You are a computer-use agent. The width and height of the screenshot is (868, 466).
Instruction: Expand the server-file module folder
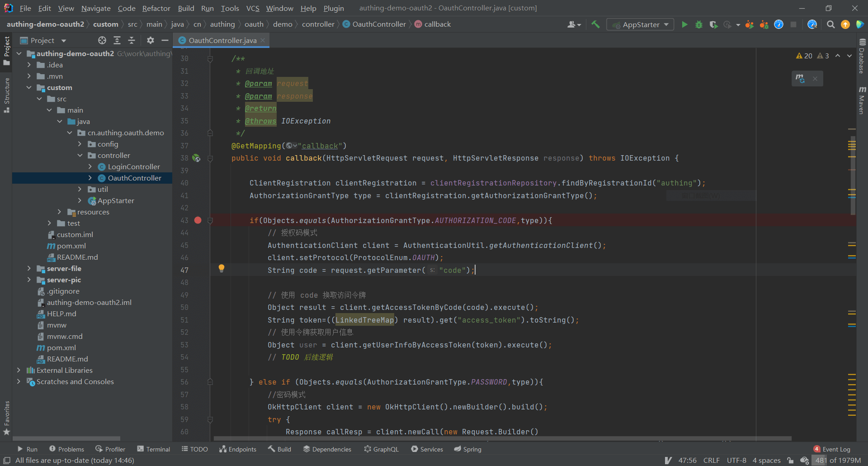coord(29,269)
